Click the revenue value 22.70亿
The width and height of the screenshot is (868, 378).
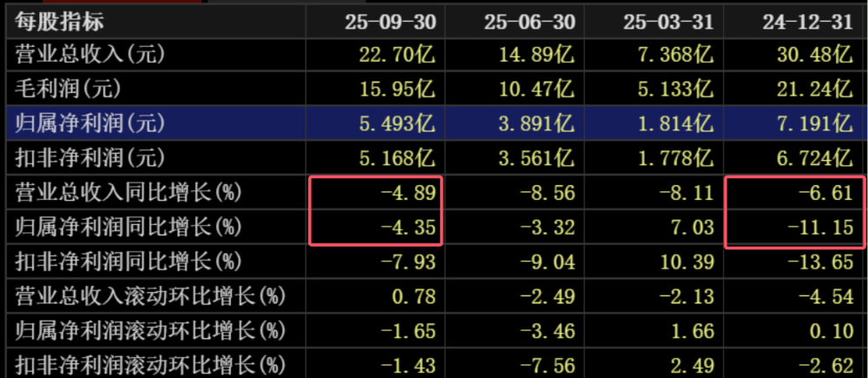pyautogui.click(x=398, y=55)
